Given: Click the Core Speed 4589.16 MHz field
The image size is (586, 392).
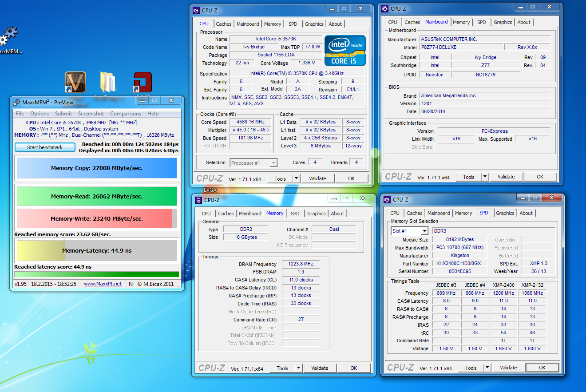Looking at the screenshot, I should pos(251,122).
